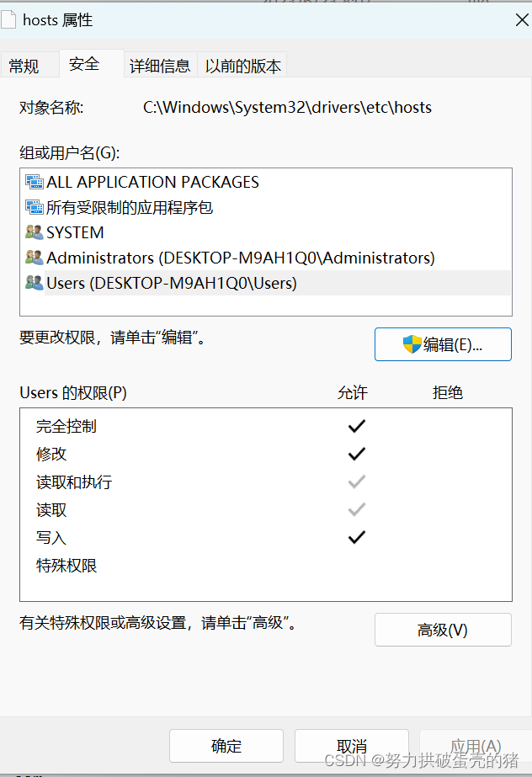Viewport: 532px width, 777px height.
Task: Click the SYSTEM user group icon
Action: click(35, 232)
